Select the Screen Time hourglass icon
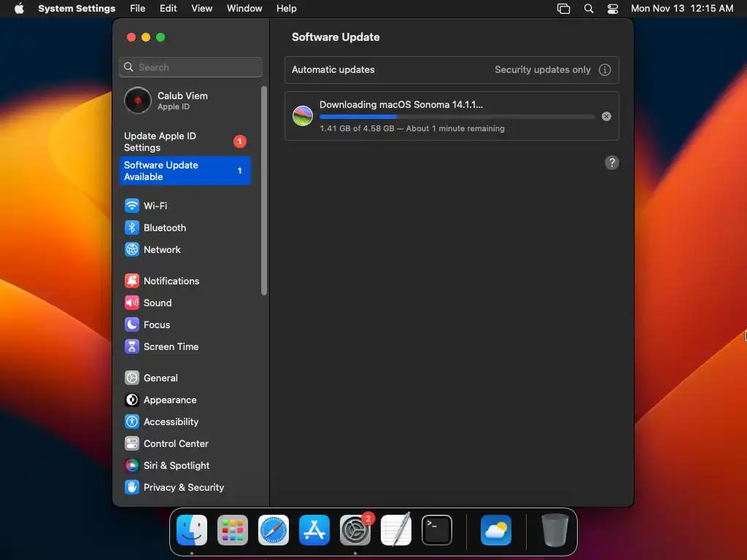747x560 pixels. tap(132, 346)
